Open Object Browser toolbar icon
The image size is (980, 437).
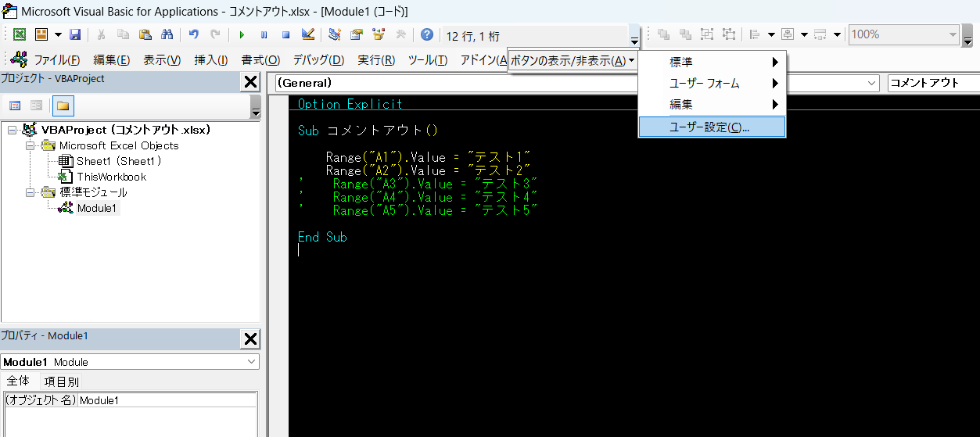click(x=379, y=34)
